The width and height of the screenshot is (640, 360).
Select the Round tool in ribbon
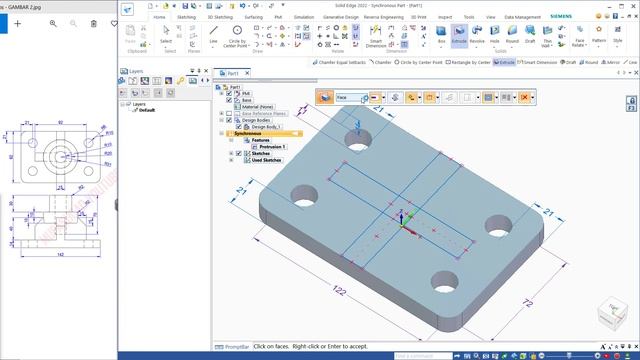(512, 35)
